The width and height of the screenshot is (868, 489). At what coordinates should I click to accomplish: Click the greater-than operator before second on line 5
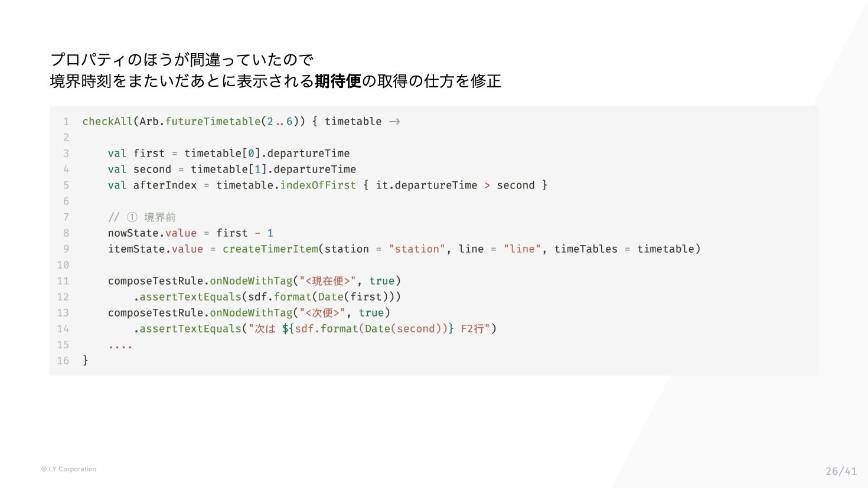487,185
